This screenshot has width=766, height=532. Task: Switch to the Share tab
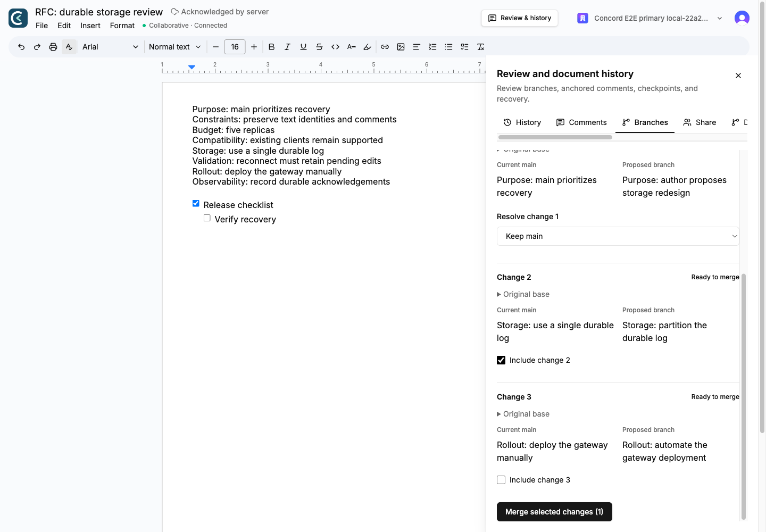tap(700, 122)
